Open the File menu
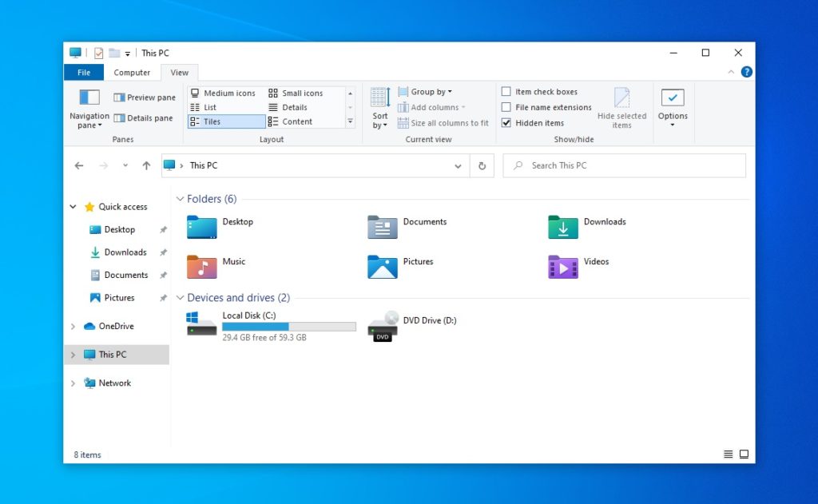 pos(83,72)
